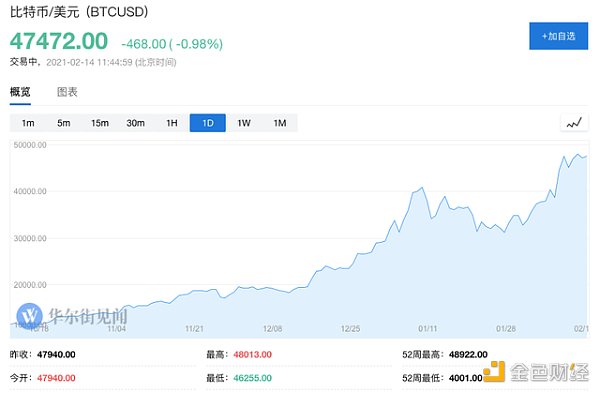600x393 pixels.
Task: Click the timestamp 2021-02-14 11:44:59
Action: pyautogui.click(x=89, y=62)
